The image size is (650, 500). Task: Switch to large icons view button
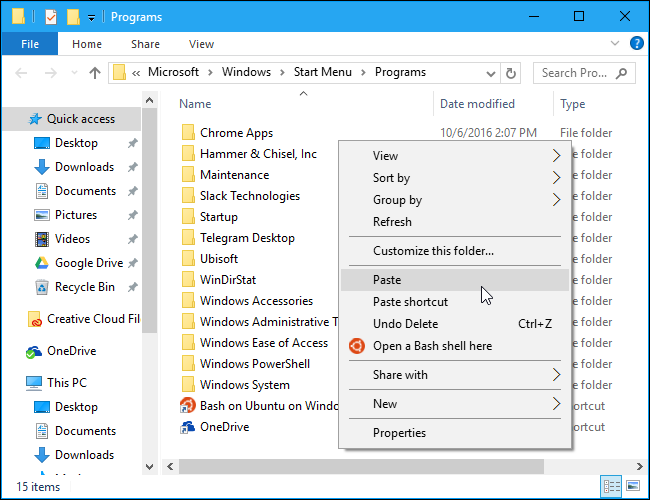click(x=633, y=487)
